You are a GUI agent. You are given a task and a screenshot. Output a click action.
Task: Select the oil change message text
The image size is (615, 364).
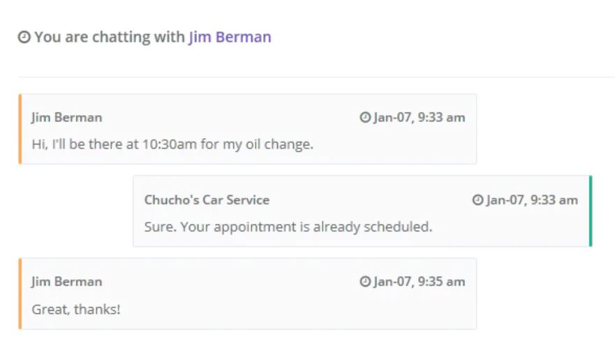tap(172, 144)
